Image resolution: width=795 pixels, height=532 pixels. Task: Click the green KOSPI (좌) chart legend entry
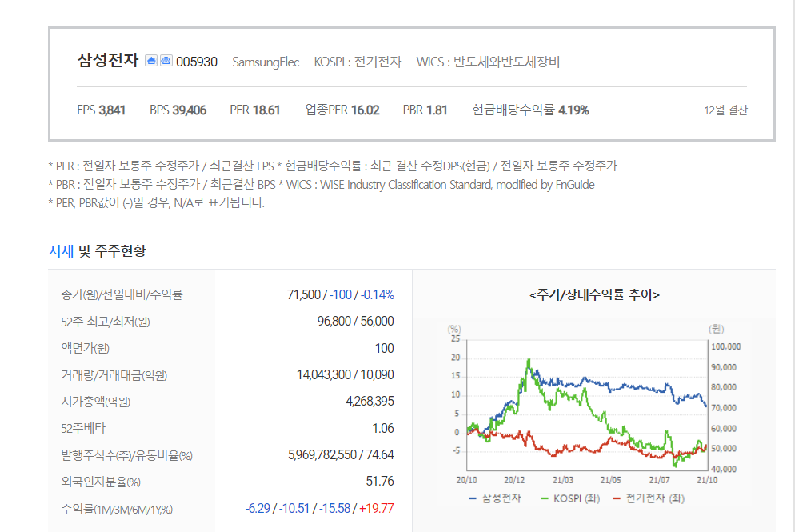[x=570, y=498]
